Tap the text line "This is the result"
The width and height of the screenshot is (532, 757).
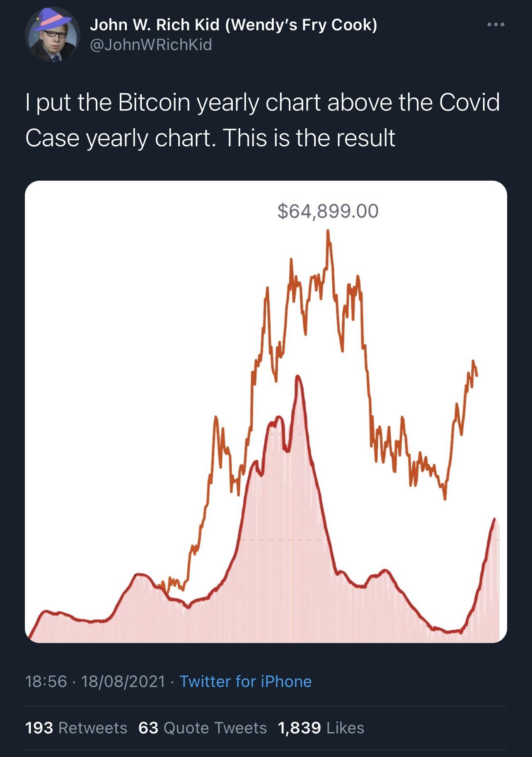pyautogui.click(x=309, y=138)
